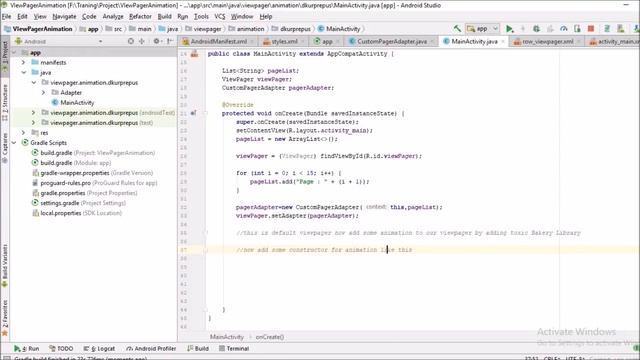Viewport: 640px width, 360px height.
Task: Open the Navigate menu
Action: 64,16
